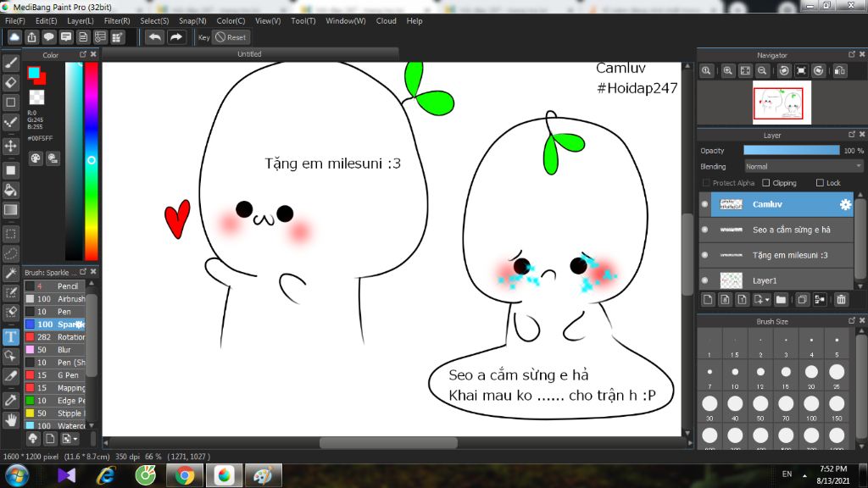Select the Blur brush

pyautogui.click(x=55, y=350)
